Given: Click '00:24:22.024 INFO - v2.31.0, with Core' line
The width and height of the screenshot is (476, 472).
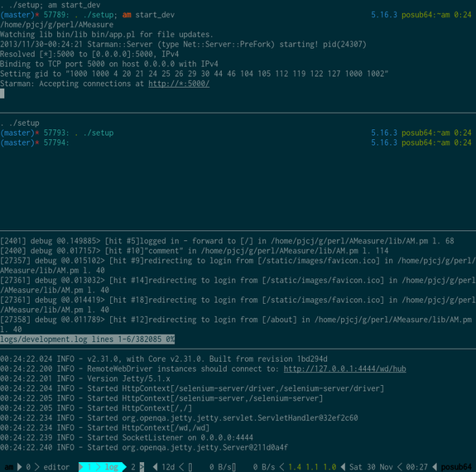Looking at the screenshot, I should 164,359.
